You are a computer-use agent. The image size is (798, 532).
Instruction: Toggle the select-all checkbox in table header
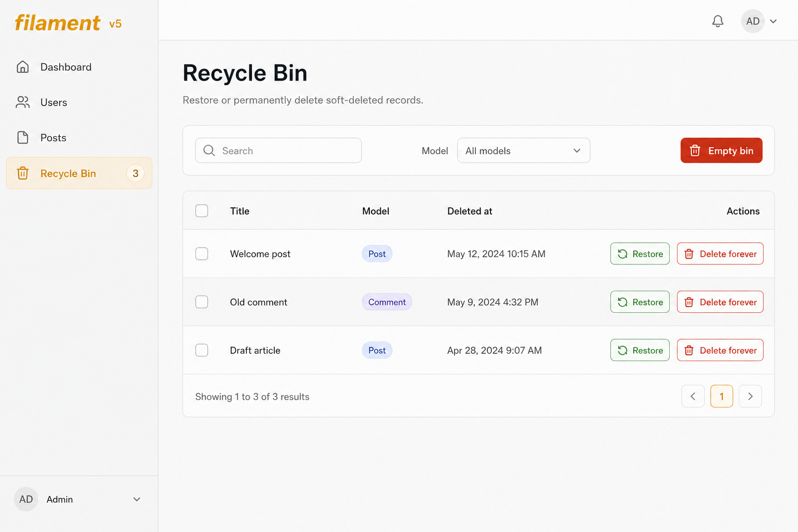(x=202, y=211)
